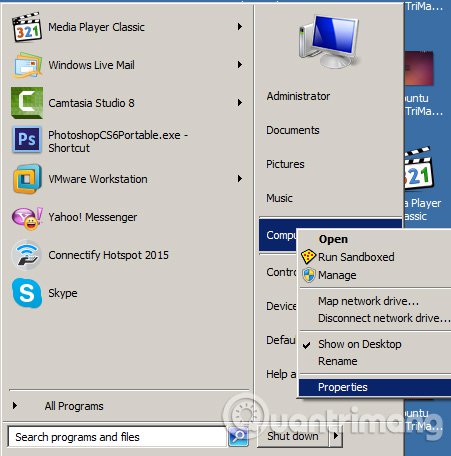Start Yahoo! Messenger from its icon
451x456 pixels.
point(27,218)
